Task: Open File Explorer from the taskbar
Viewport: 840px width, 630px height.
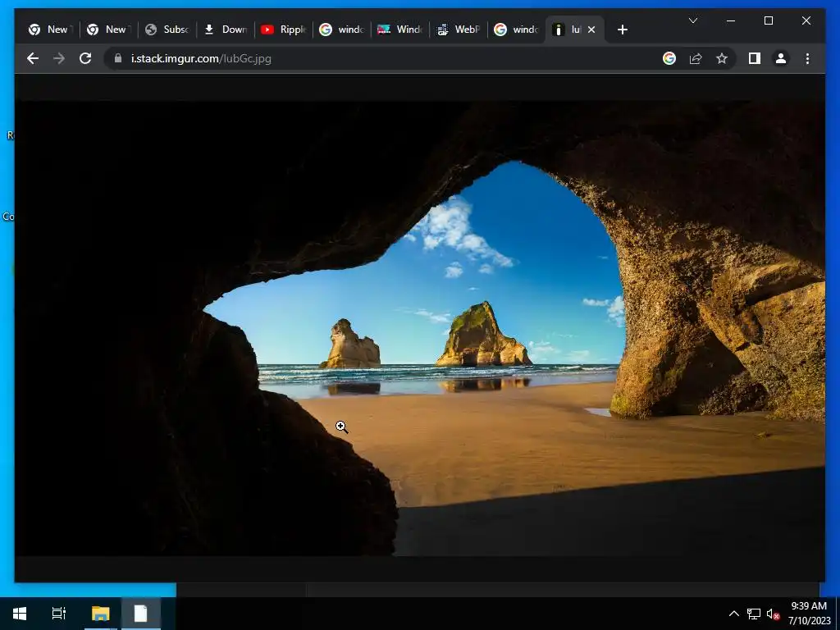Action: click(x=100, y=614)
